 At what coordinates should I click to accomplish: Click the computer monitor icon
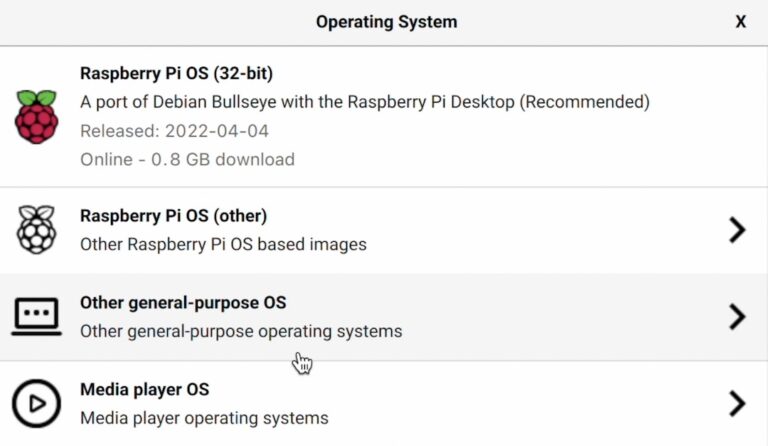[37, 317]
